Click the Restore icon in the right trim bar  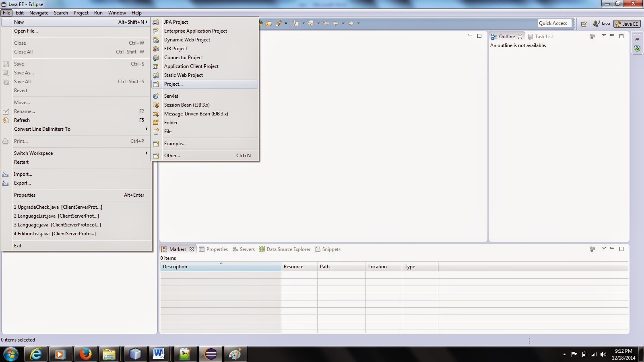pos(637,39)
